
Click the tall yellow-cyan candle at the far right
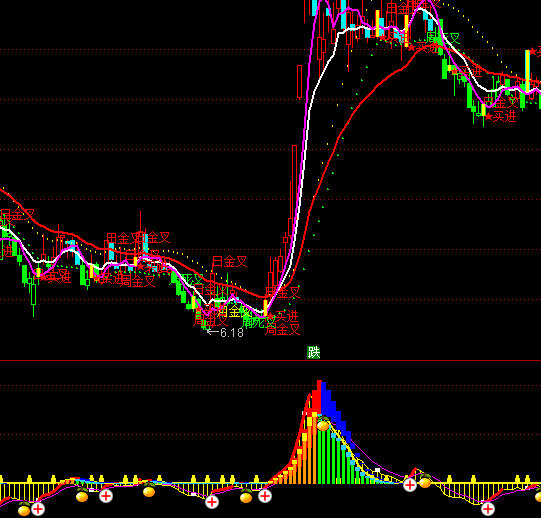click(x=528, y=72)
